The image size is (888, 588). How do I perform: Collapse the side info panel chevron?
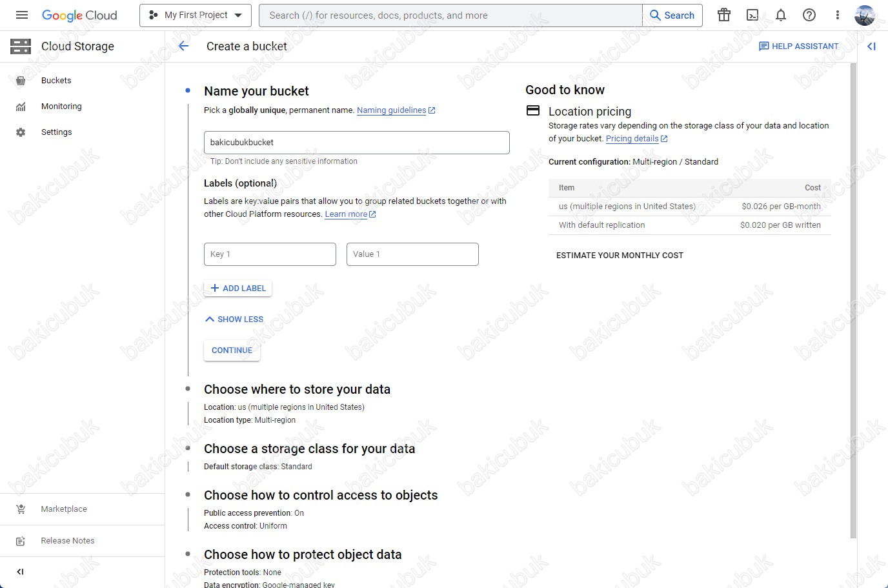872,46
